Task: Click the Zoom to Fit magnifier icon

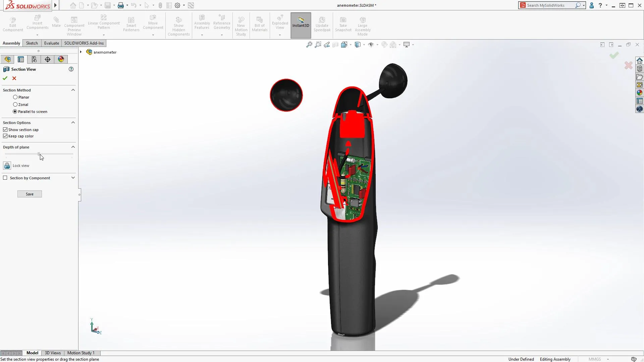Action: point(309,45)
